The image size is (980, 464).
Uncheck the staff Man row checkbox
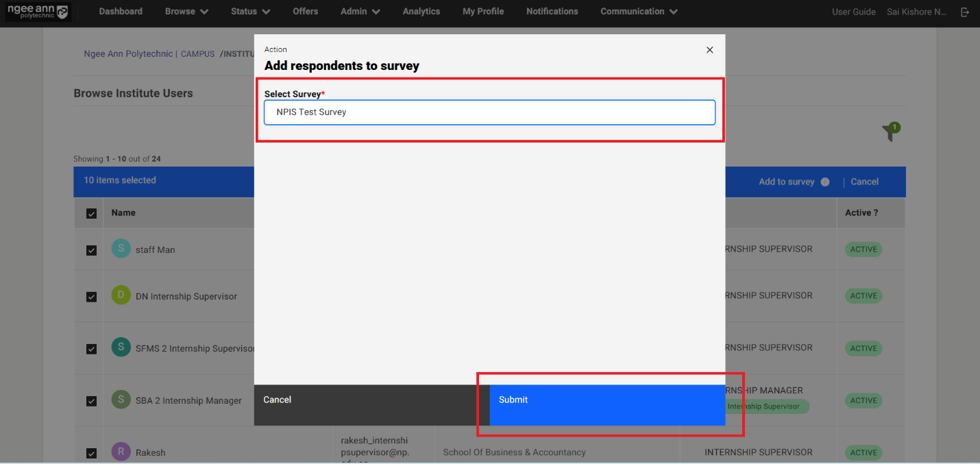coord(91,250)
